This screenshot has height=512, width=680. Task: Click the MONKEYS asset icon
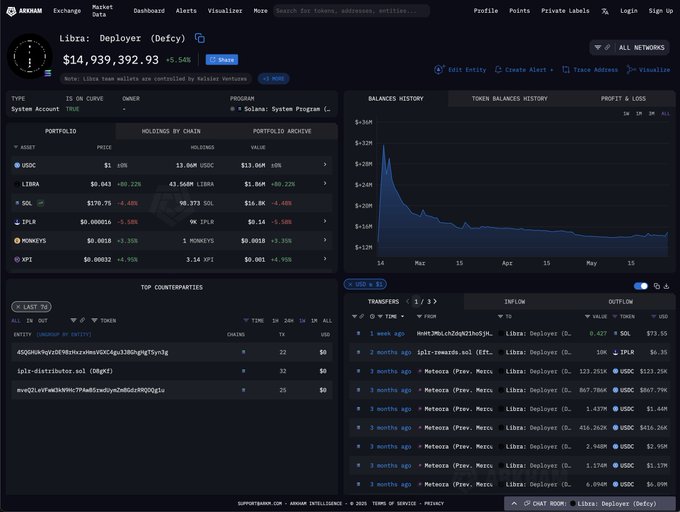pyautogui.click(x=17, y=241)
